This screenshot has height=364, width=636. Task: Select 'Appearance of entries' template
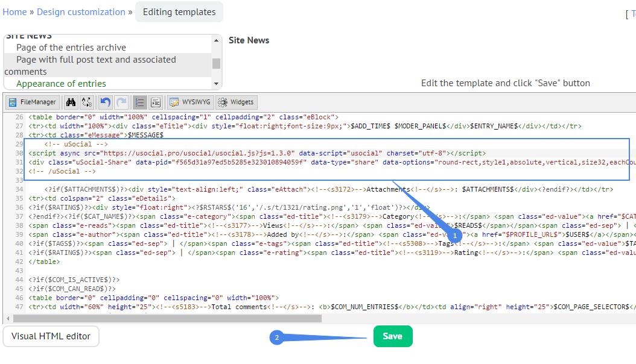[62, 84]
